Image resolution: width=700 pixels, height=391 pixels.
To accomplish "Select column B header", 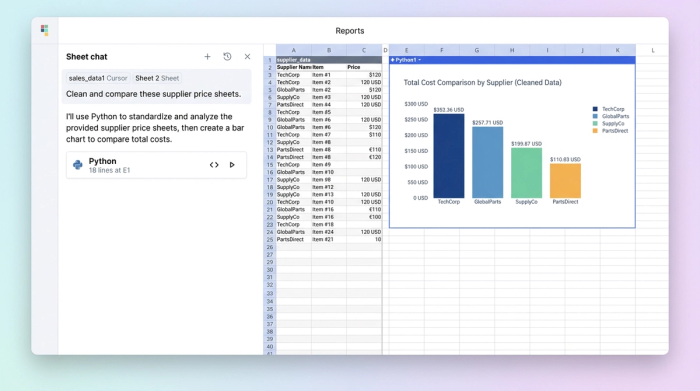I will [329, 50].
